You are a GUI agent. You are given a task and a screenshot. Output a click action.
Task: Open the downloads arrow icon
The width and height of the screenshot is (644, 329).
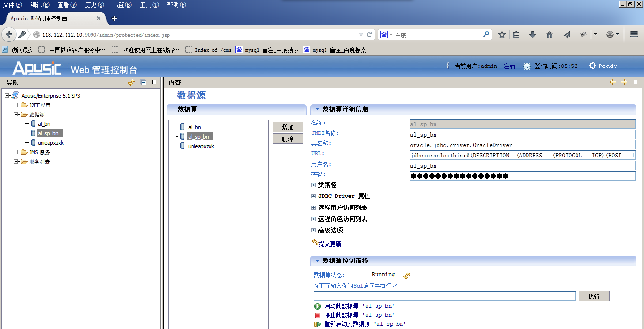click(x=533, y=34)
